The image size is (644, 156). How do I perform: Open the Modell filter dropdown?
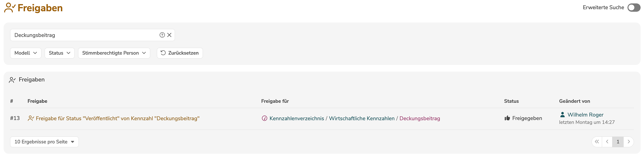pyautogui.click(x=26, y=53)
